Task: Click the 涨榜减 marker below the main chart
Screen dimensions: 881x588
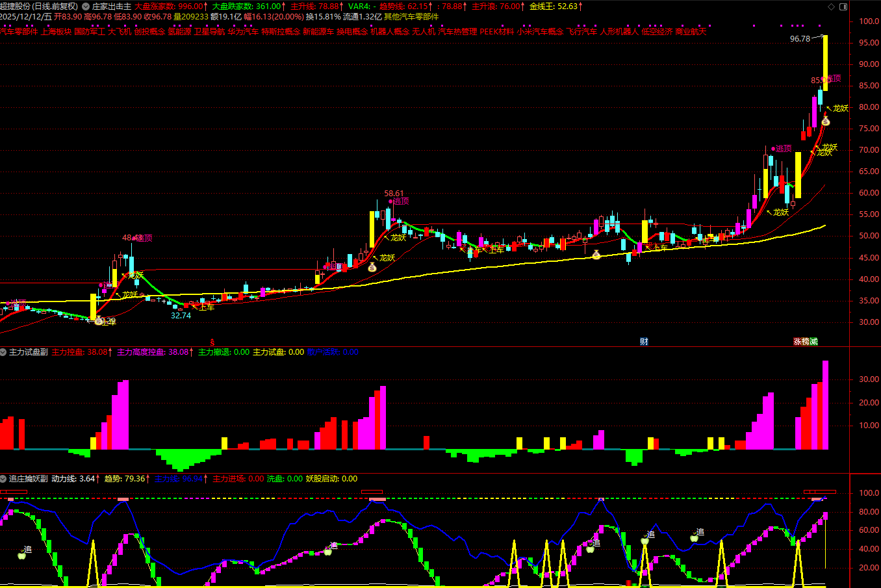Action: click(x=806, y=342)
